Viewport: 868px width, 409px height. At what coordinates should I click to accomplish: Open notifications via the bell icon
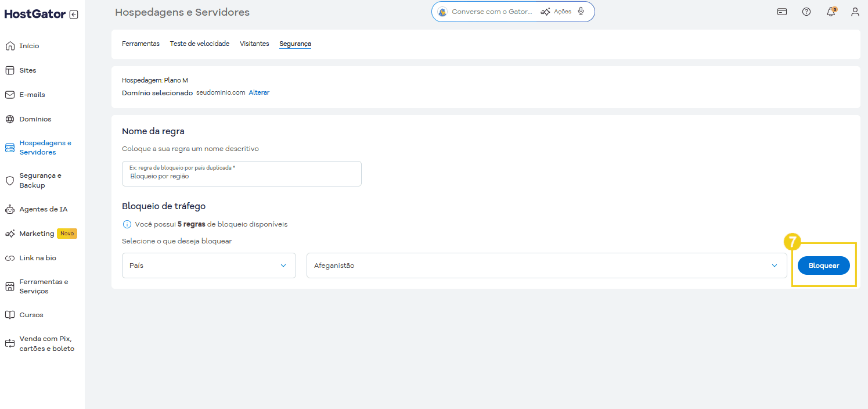[x=830, y=11]
